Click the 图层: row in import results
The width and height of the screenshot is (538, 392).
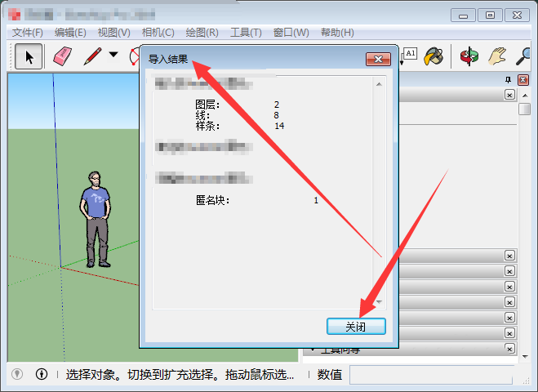click(238, 105)
